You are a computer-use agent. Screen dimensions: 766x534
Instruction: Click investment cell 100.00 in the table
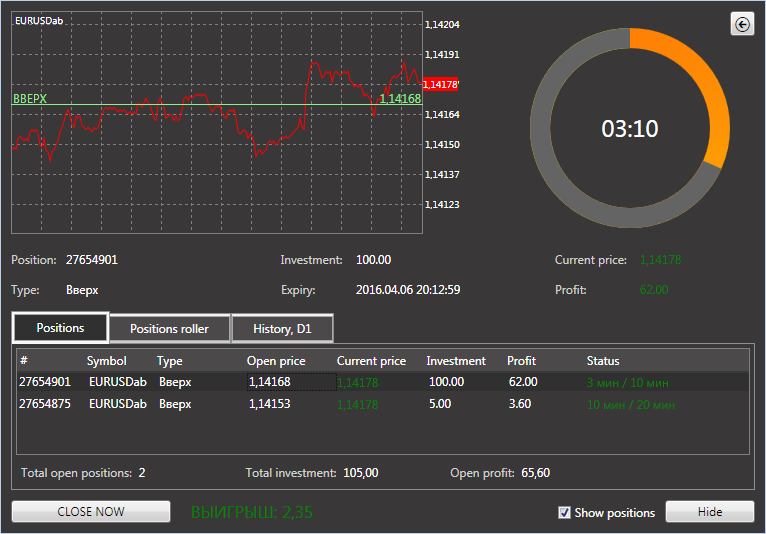447,382
